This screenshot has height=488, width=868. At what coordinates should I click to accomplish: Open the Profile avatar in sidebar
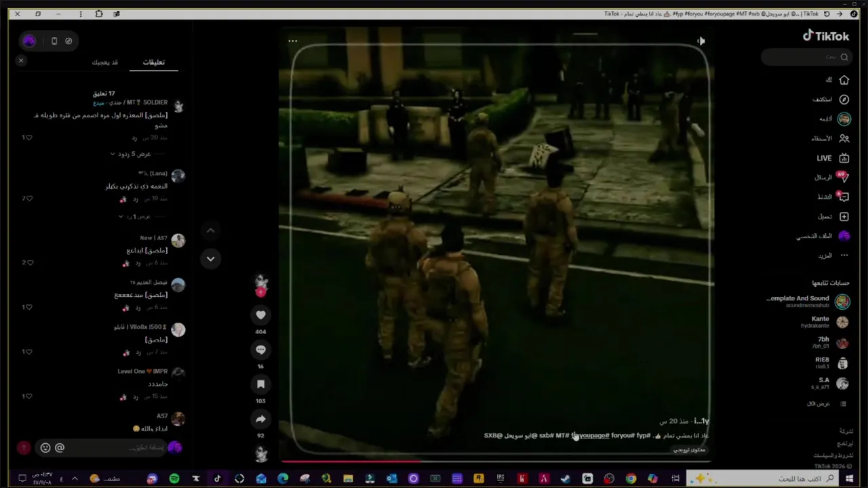coord(844,236)
